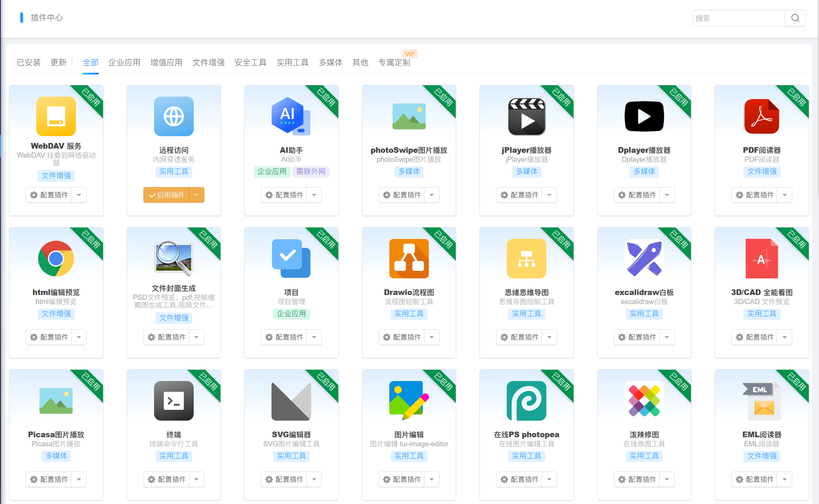Viewport: 819px width, 504px height.
Task: Expand 图片编辑 配置插件 dropdown arrow
Action: point(432,479)
